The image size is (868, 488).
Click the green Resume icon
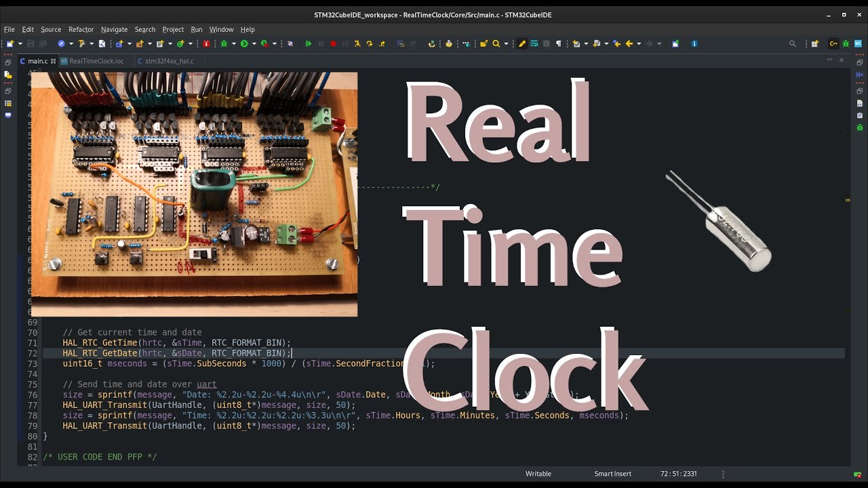[309, 43]
